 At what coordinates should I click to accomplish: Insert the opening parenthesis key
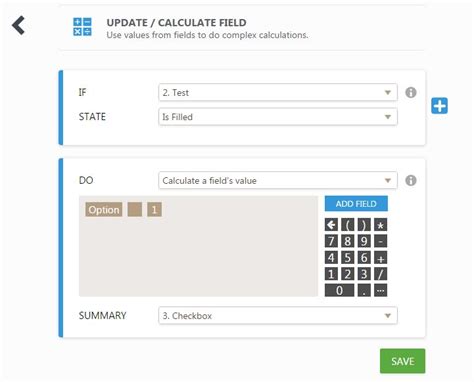point(348,225)
